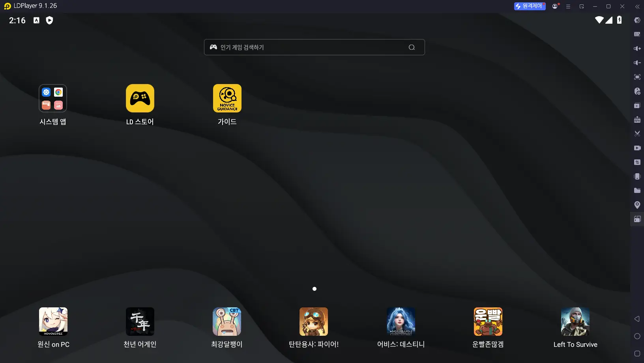
Task: Click the battery charging status icon
Action: click(x=620, y=20)
